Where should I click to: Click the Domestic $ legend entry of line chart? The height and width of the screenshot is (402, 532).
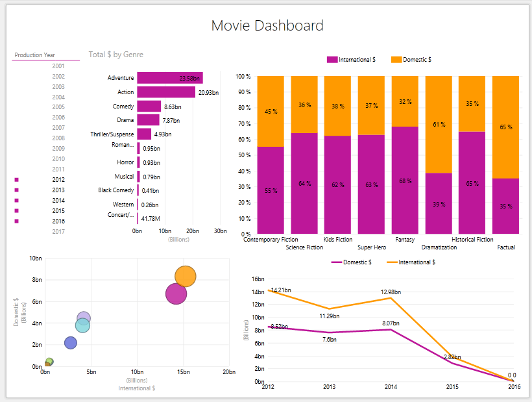point(352,262)
